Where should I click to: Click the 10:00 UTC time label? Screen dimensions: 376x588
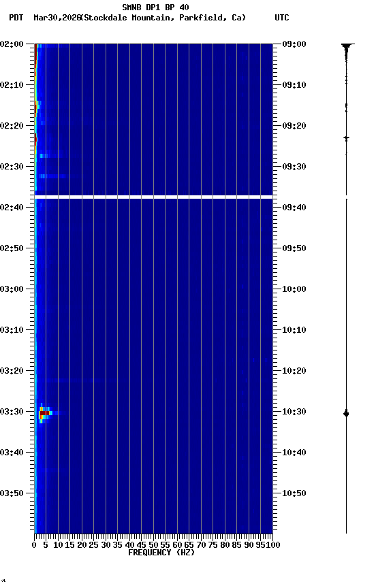click(294, 289)
